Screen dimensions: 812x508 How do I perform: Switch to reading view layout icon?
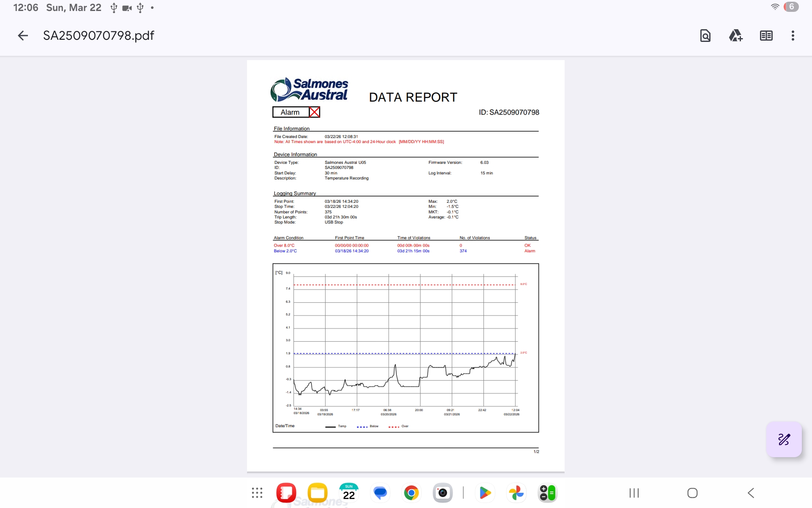tap(766, 36)
